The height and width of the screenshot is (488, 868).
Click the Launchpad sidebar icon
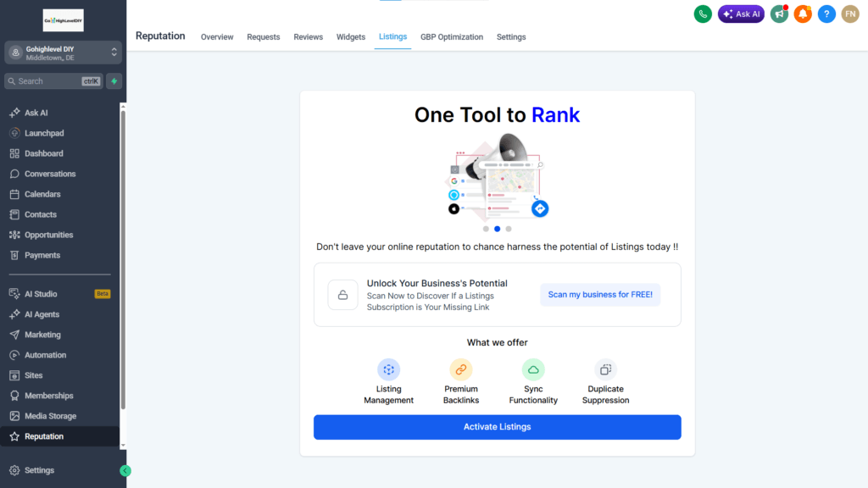point(14,133)
